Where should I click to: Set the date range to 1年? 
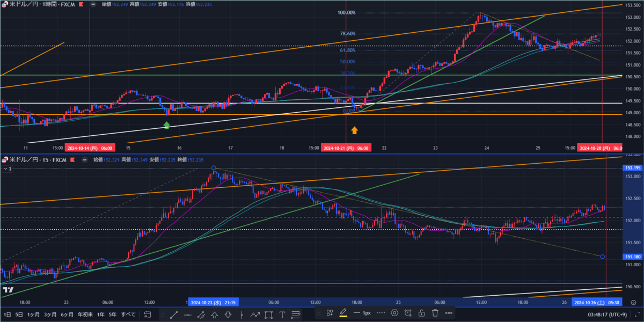100,314
